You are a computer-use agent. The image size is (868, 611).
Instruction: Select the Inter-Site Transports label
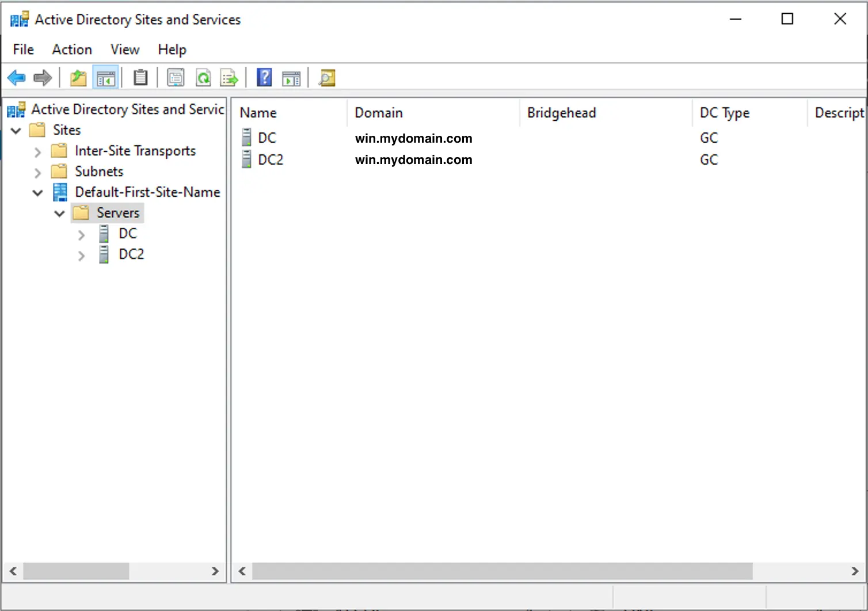click(x=135, y=151)
